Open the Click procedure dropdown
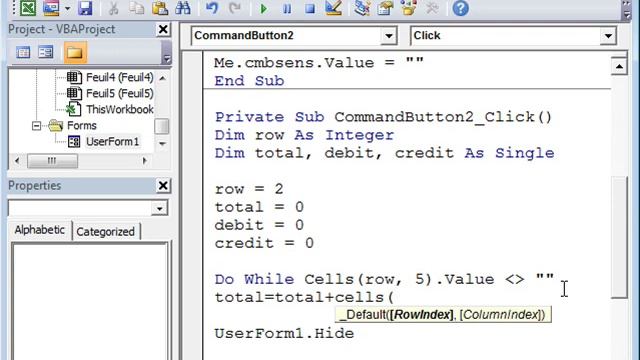Screen dimensions: 640x360 (608, 36)
